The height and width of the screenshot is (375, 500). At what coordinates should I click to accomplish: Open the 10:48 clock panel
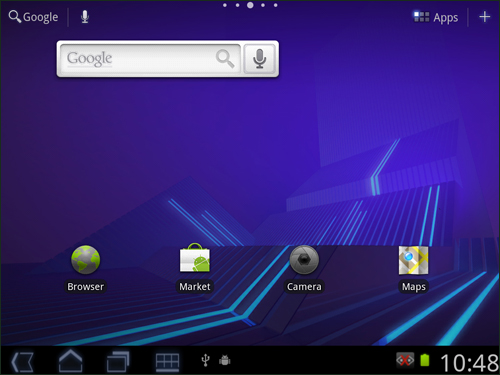coord(469,362)
